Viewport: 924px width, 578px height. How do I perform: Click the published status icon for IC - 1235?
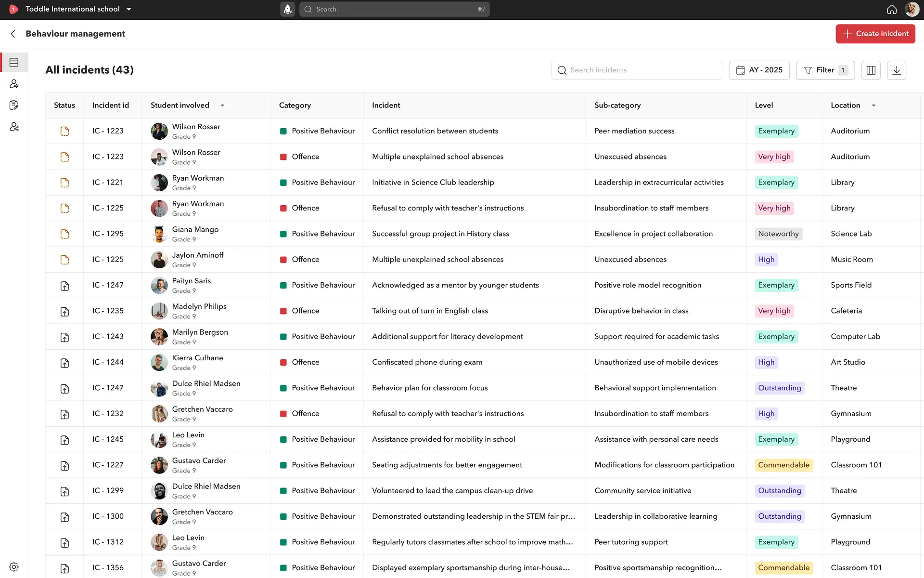(x=64, y=311)
